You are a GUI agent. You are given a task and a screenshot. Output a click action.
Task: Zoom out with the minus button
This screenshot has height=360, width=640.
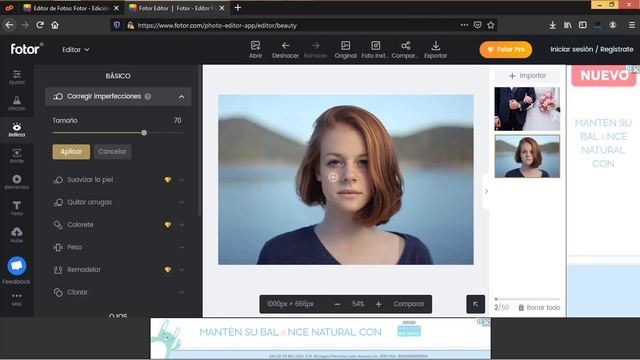pyautogui.click(x=337, y=304)
